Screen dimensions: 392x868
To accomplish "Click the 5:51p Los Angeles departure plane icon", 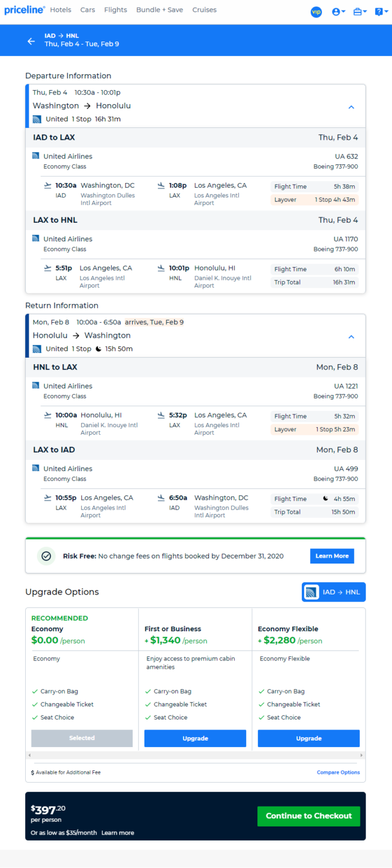I will [x=48, y=268].
